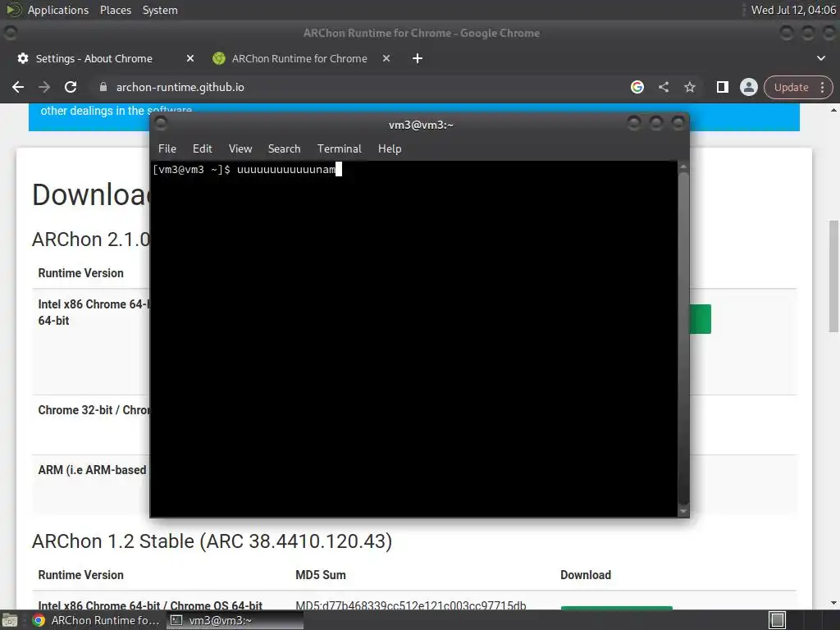Open terminal Help menu
Image resolution: width=840 pixels, height=630 pixels.
click(390, 149)
